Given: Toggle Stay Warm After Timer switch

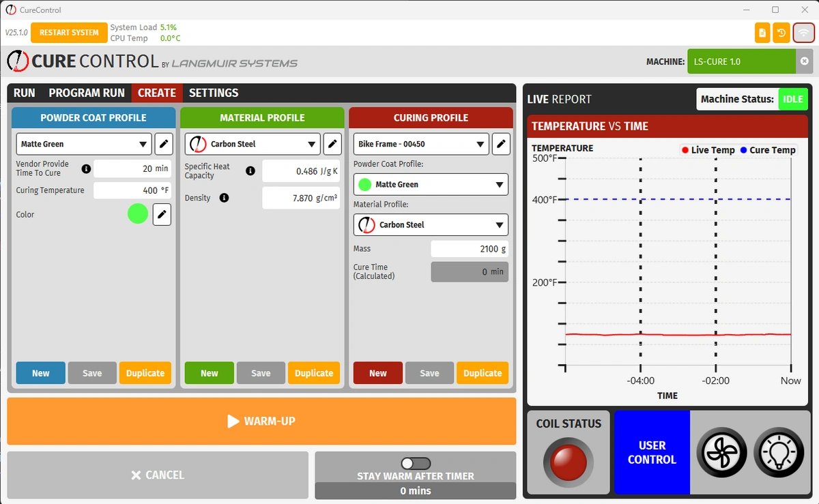Looking at the screenshot, I should coord(416,463).
